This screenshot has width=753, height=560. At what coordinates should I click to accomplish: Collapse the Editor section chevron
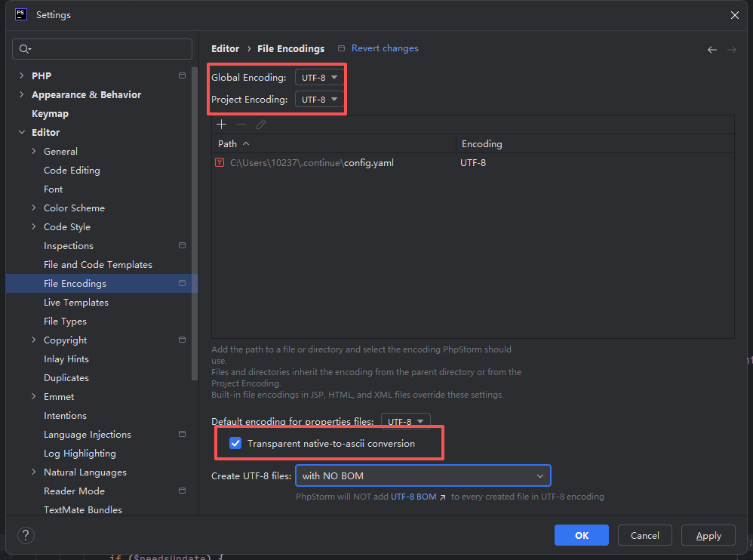click(x=22, y=132)
